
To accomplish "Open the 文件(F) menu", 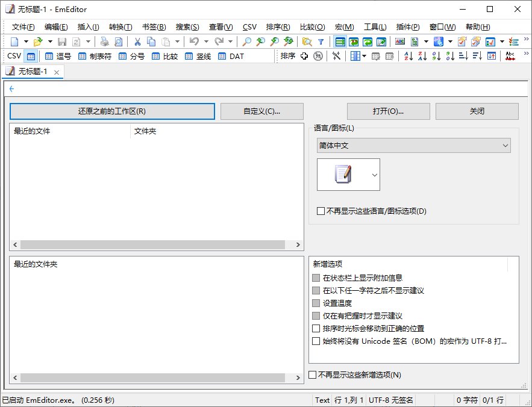I will 23,27.
